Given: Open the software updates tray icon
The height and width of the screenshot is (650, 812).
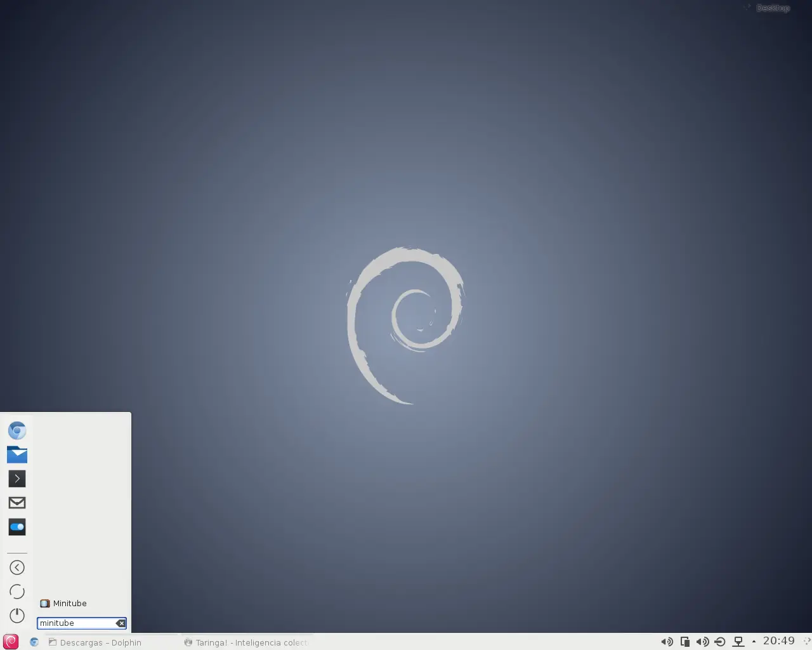Looking at the screenshot, I should pyautogui.click(x=720, y=642).
